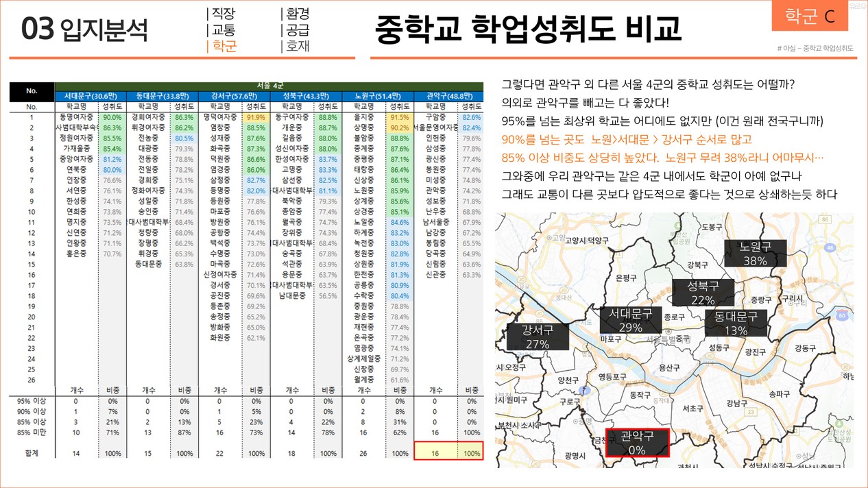Click the 91.9% score beside 명덕여자중
868x488 pixels.
(x=255, y=117)
